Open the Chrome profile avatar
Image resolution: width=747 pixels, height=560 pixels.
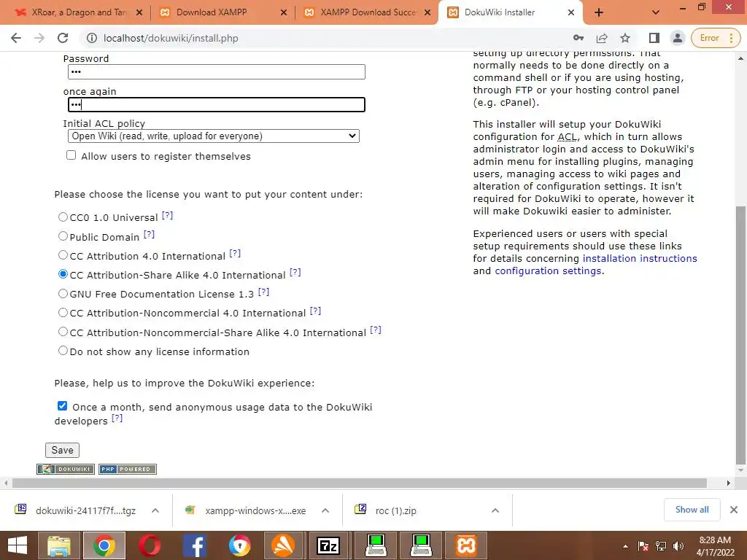click(677, 38)
